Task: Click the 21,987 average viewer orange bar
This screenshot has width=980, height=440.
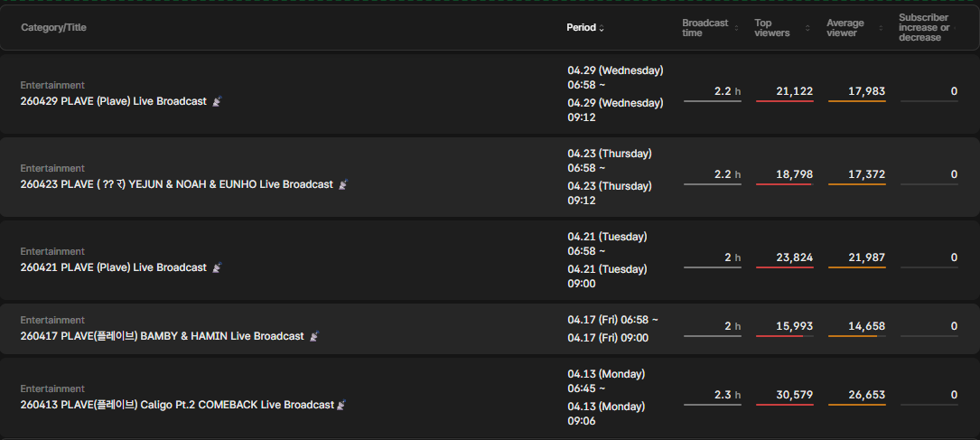Action: pos(857,267)
